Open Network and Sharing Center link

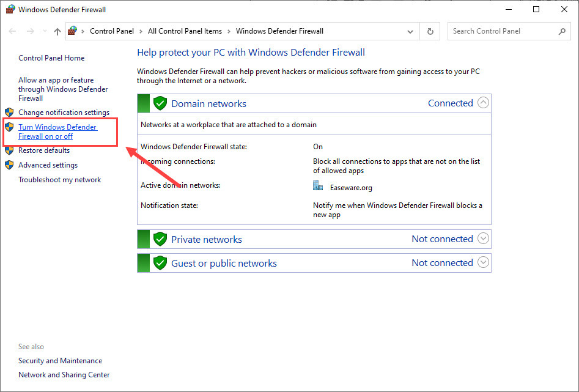(x=64, y=375)
